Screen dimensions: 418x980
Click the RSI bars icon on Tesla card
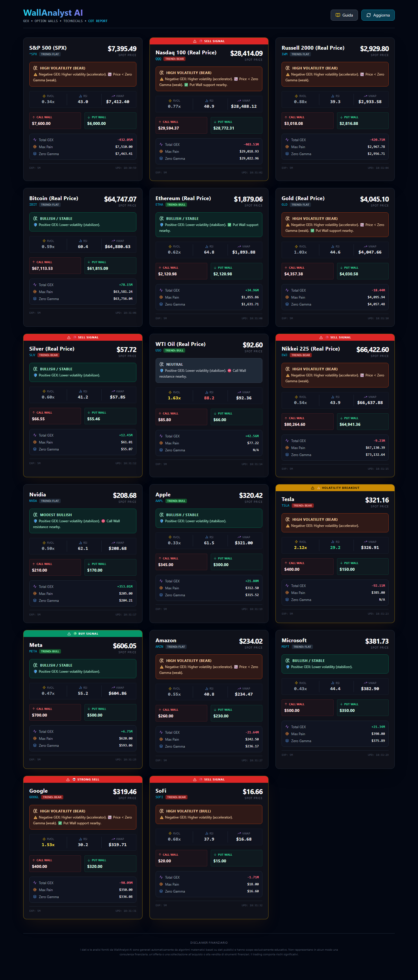pyautogui.click(x=333, y=542)
